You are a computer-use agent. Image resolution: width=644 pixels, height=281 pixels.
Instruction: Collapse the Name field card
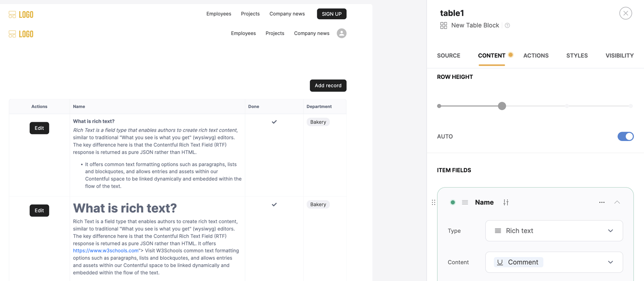coord(617,202)
